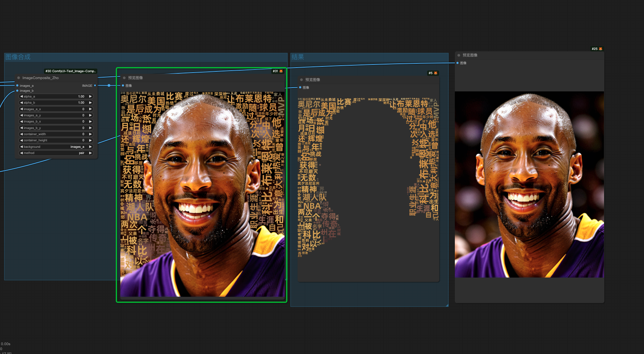Select the 结果 group title
This screenshot has width=644, height=354.
(x=298, y=57)
